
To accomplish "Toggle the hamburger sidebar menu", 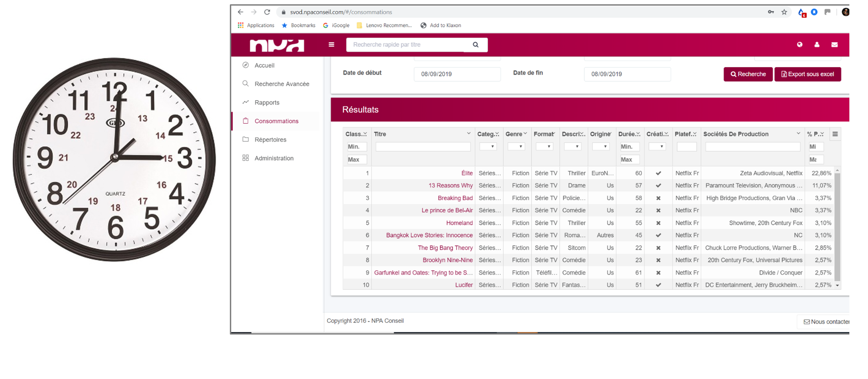I will tap(331, 44).
